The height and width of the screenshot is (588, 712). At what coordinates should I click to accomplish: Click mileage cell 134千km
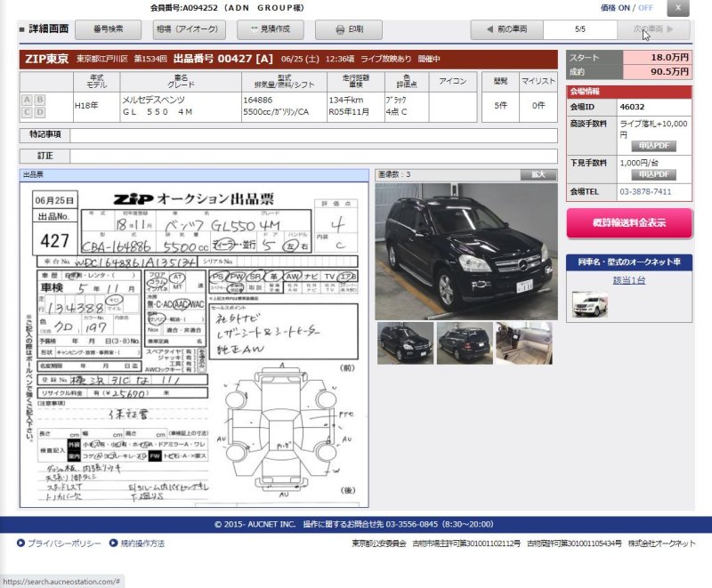(x=355, y=107)
